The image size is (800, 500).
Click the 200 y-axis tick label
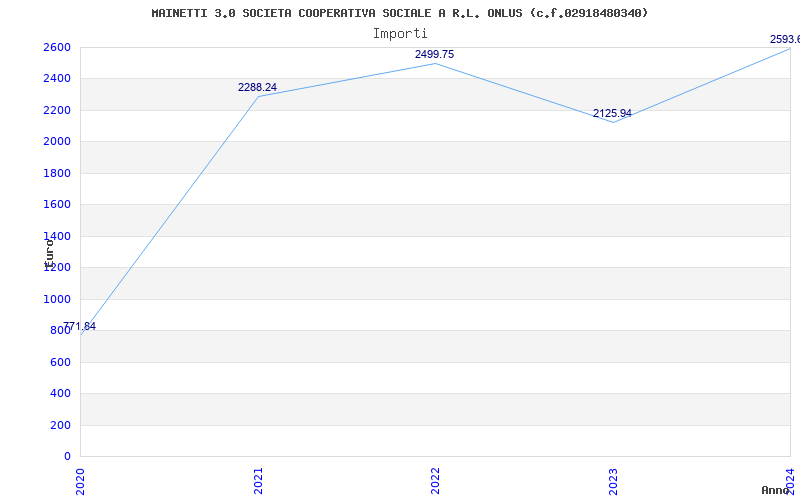pos(60,425)
